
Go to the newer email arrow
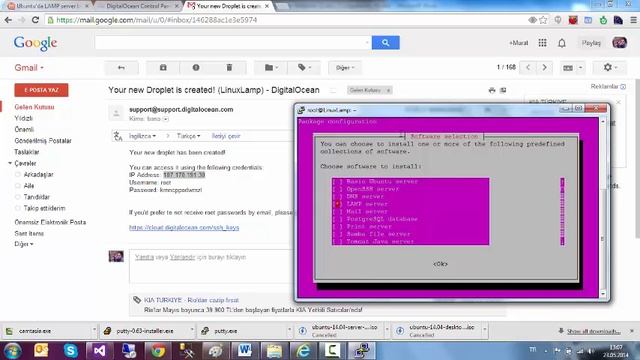528,67
